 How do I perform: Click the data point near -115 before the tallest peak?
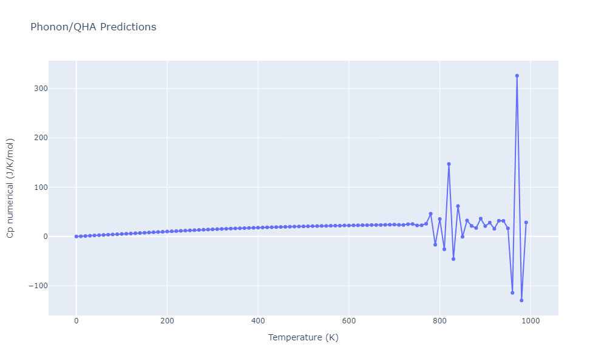coord(512,293)
